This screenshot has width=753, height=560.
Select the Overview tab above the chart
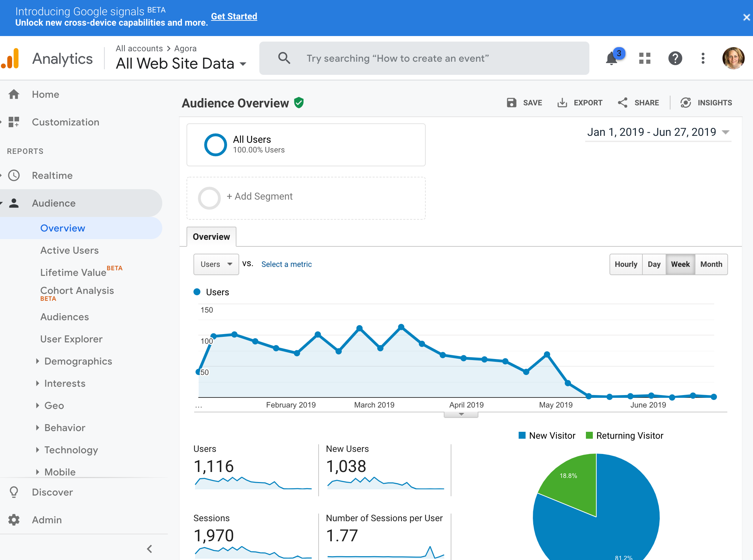(211, 237)
